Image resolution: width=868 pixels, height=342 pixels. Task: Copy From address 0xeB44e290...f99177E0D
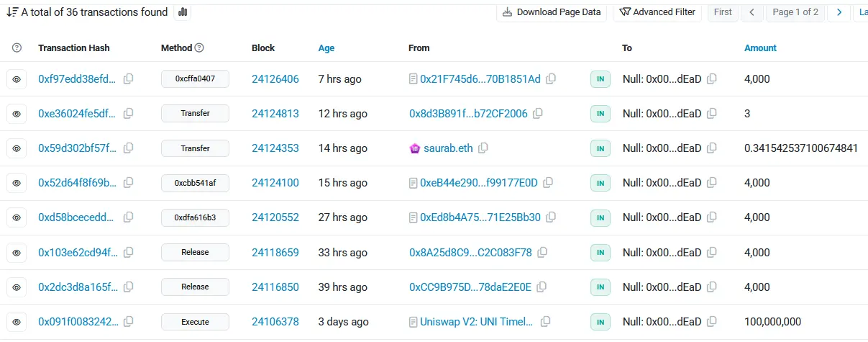pos(548,183)
